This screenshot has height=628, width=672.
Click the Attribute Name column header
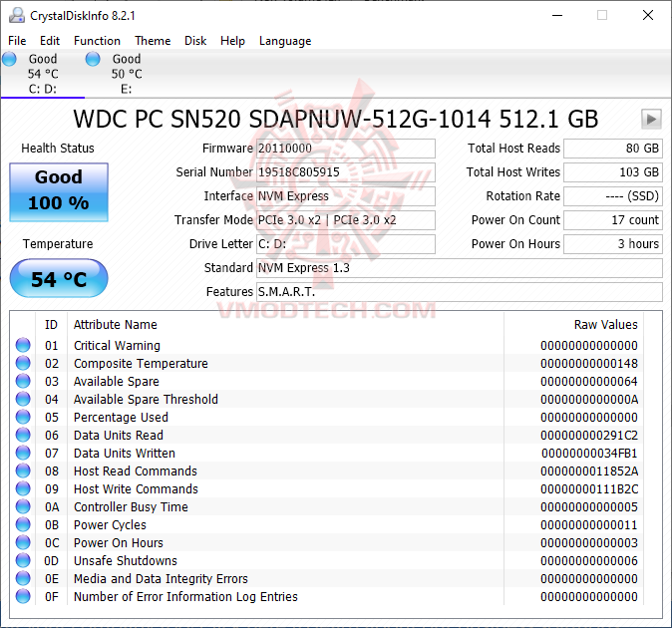coord(116,325)
